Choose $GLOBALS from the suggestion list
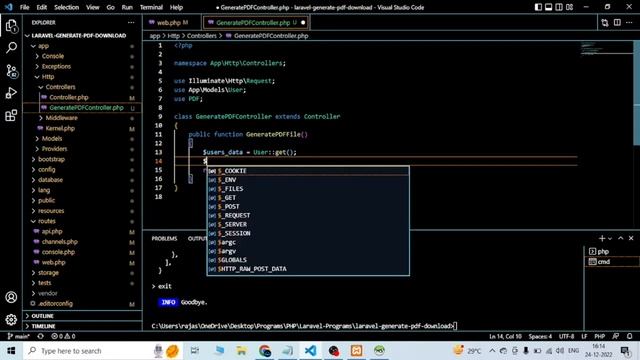The width and height of the screenshot is (640, 360). tap(308, 260)
